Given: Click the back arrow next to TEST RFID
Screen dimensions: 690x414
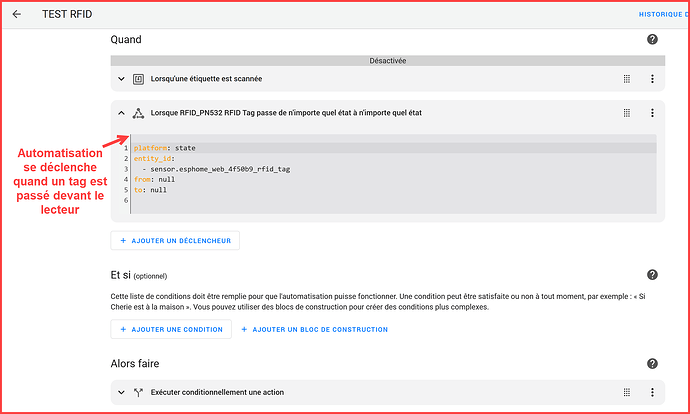Looking at the screenshot, I should click(17, 15).
